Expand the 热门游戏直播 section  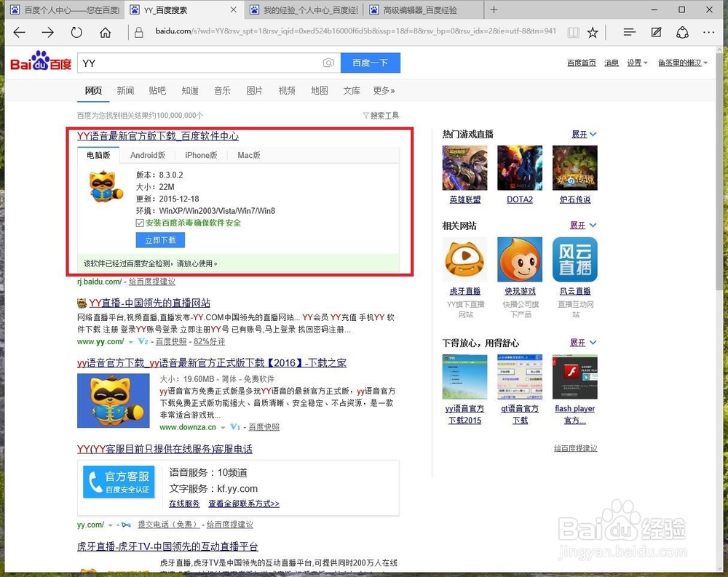(x=584, y=134)
